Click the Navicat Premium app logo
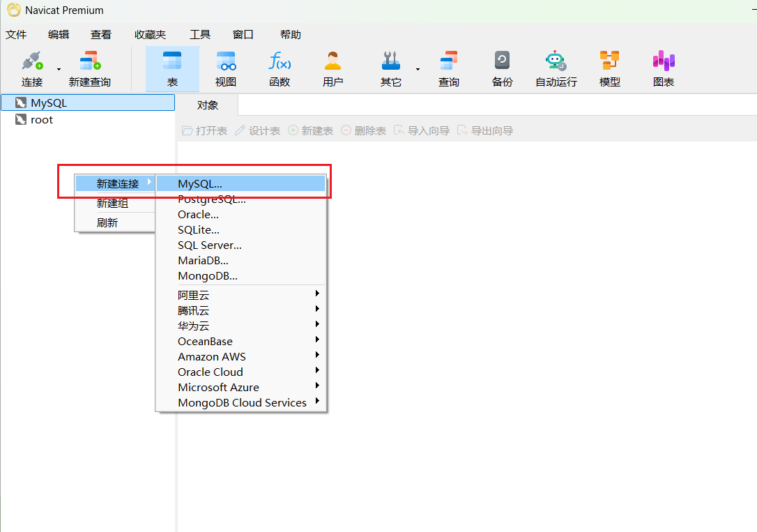The width and height of the screenshot is (757, 532). coord(14,10)
